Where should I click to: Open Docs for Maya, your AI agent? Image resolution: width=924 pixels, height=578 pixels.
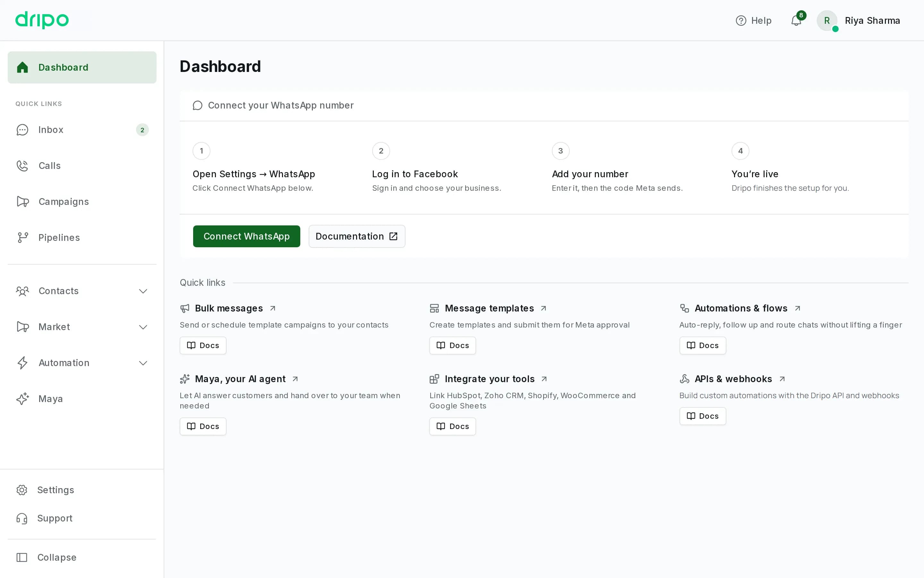(203, 426)
